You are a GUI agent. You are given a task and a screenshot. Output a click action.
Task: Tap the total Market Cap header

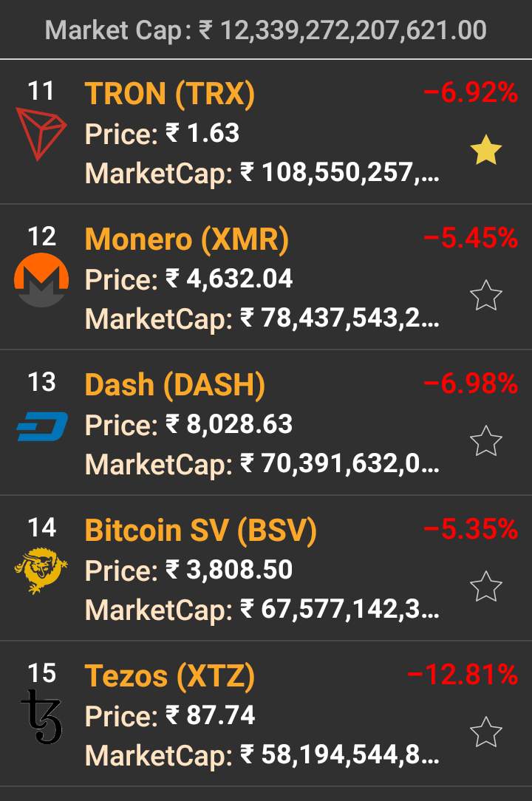coord(266,30)
